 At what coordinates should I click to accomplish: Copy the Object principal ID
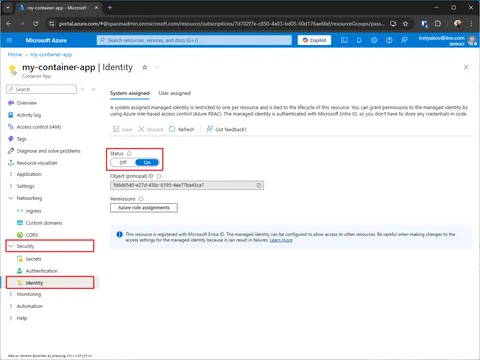coord(259,185)
